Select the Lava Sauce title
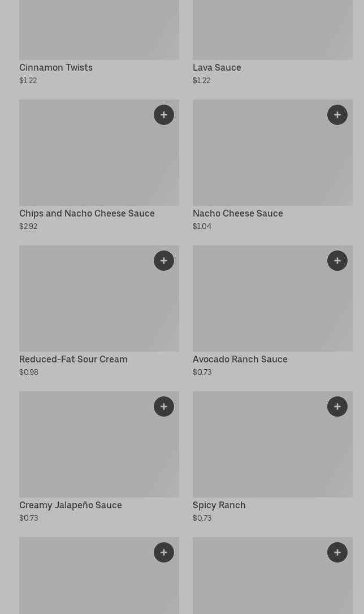This screenshot has width=364, height=614. (217, 67)
